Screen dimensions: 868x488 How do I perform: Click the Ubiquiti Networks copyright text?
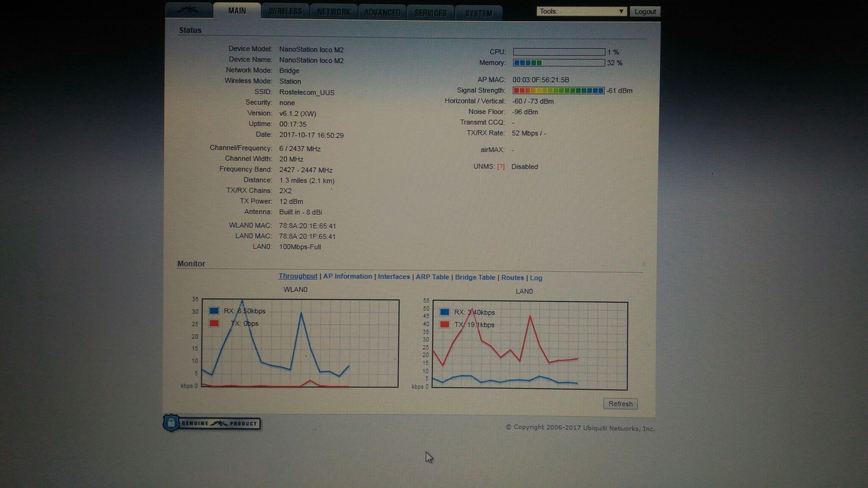[x=580, y=428]
